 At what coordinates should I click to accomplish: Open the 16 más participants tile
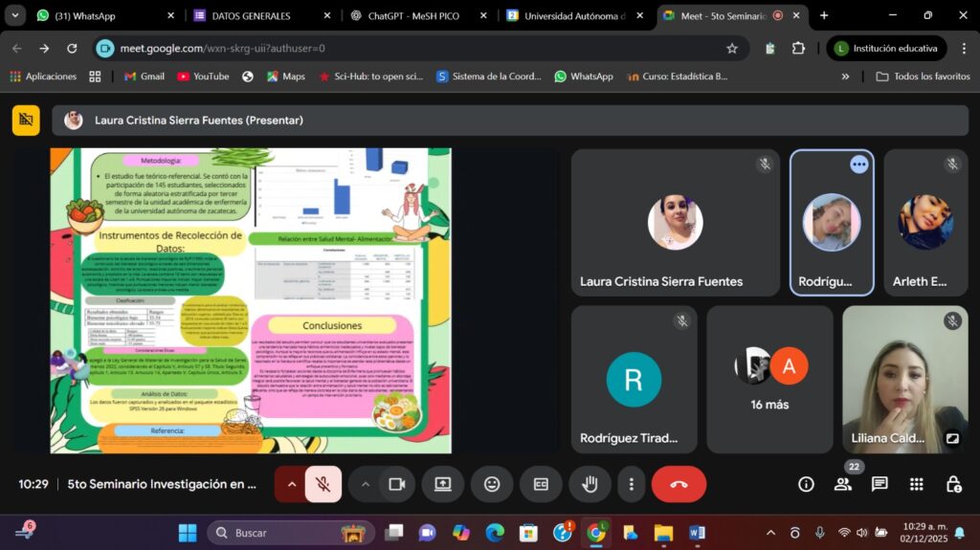click(x=769, y=380)
